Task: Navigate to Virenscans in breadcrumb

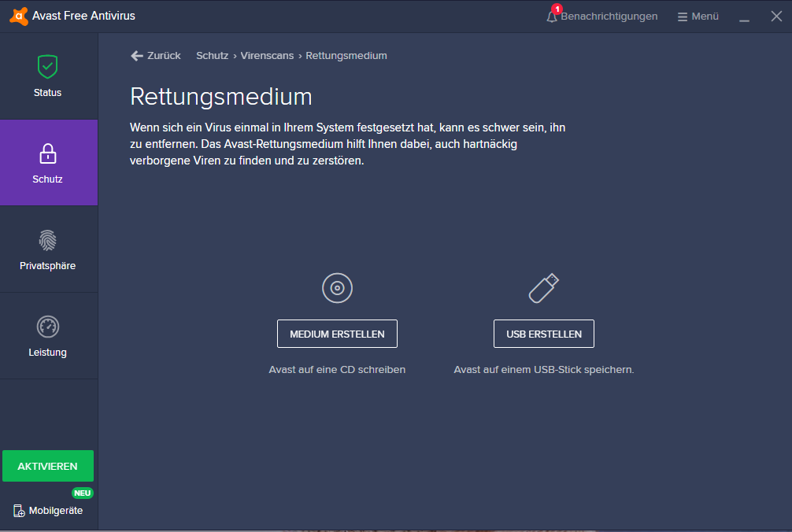Action: click(x=267, y=56)
